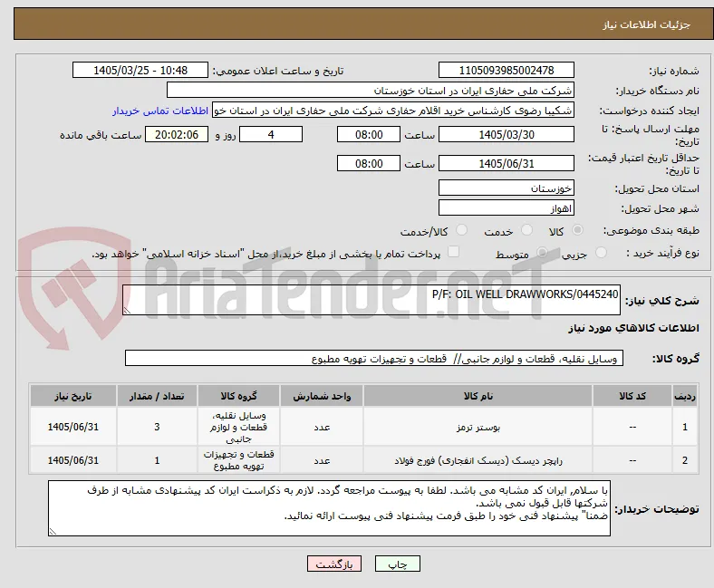
Task: Click the response deadline hour 08:00 field
Action: [369, 134]
